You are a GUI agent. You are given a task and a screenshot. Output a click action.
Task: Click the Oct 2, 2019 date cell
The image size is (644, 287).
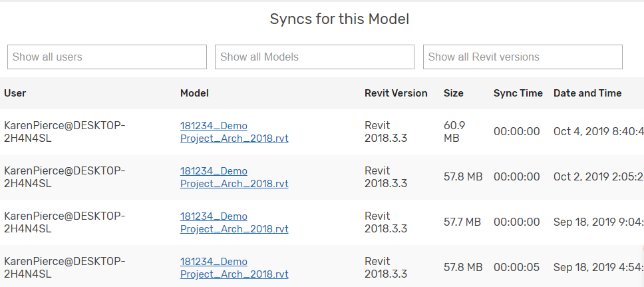tap(597, 176)
